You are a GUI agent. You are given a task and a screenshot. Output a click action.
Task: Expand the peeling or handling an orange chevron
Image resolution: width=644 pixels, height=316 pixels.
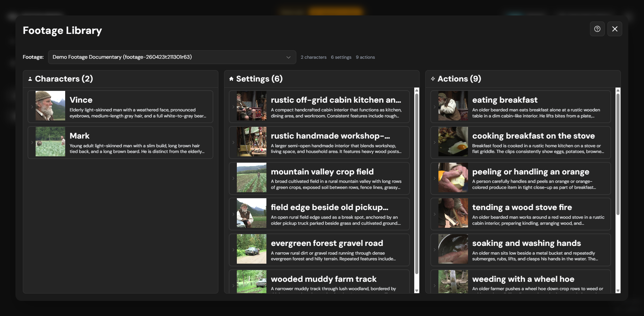[x=434, y=178]
